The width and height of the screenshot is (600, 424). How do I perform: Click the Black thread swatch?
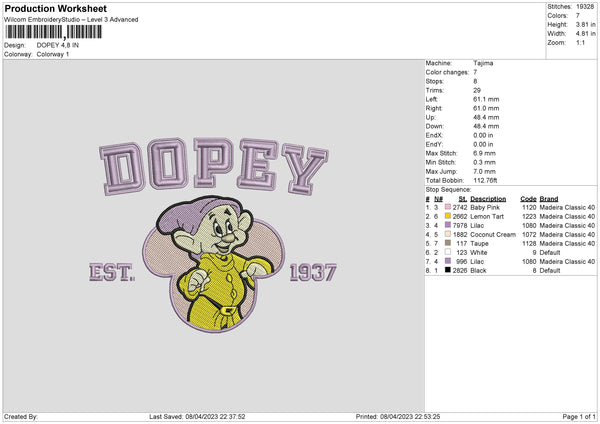(x=448, y=270)
